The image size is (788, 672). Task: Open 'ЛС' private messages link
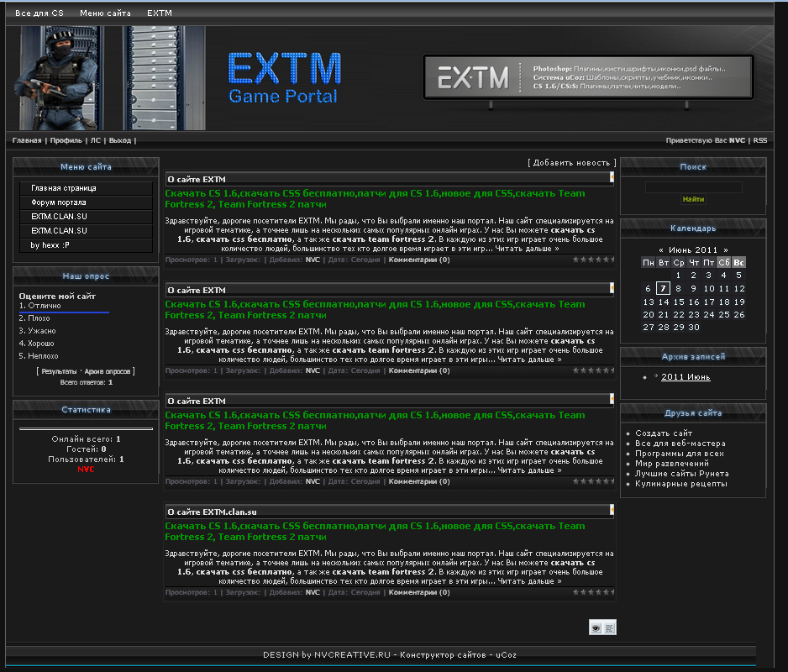(x=96, y=140)
